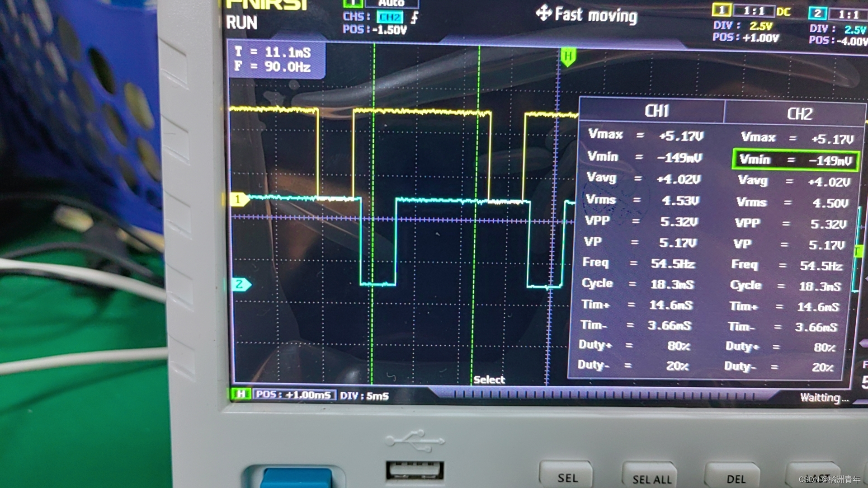The height and width of the screenshot is (488, 868).
Task: Switch to the CH2 measurements column header
Action: tap(799, 114)
